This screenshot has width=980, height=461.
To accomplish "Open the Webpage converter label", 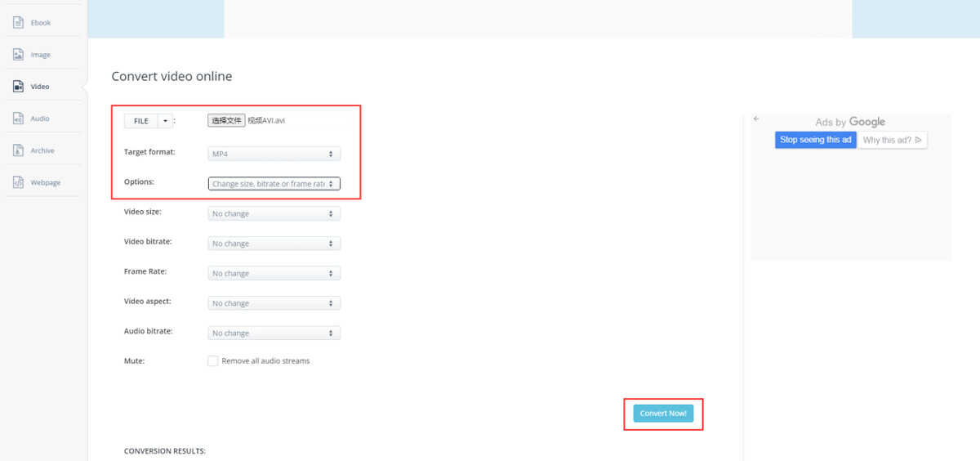I will pyautogui.click(x=46, y=182).
